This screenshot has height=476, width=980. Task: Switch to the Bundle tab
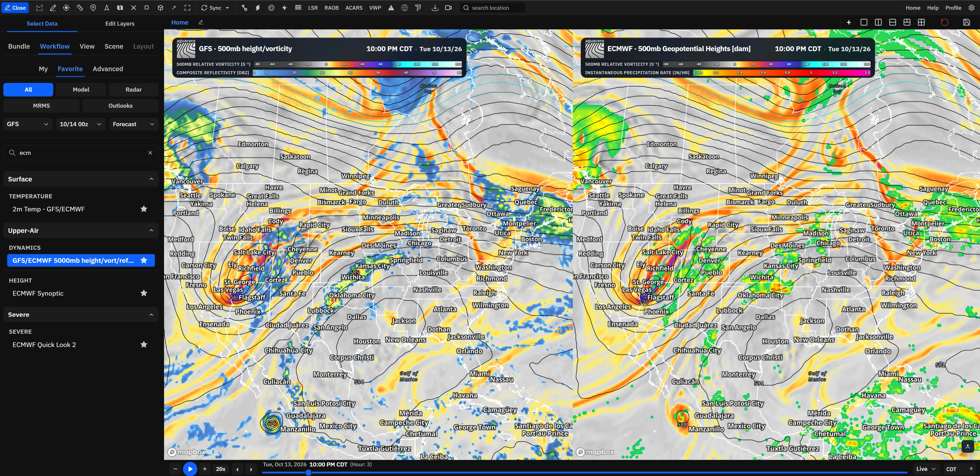[x=19, y=46]
